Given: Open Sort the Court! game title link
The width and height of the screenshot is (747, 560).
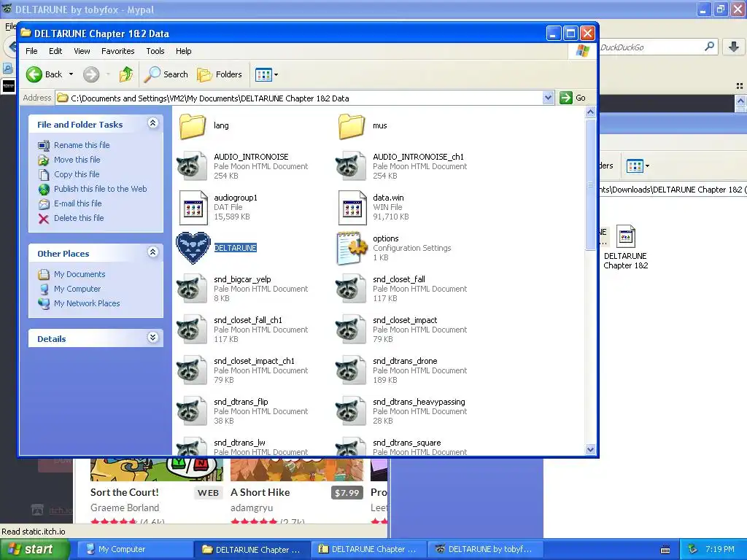Looking at the screenshot, I should (124, 492).
